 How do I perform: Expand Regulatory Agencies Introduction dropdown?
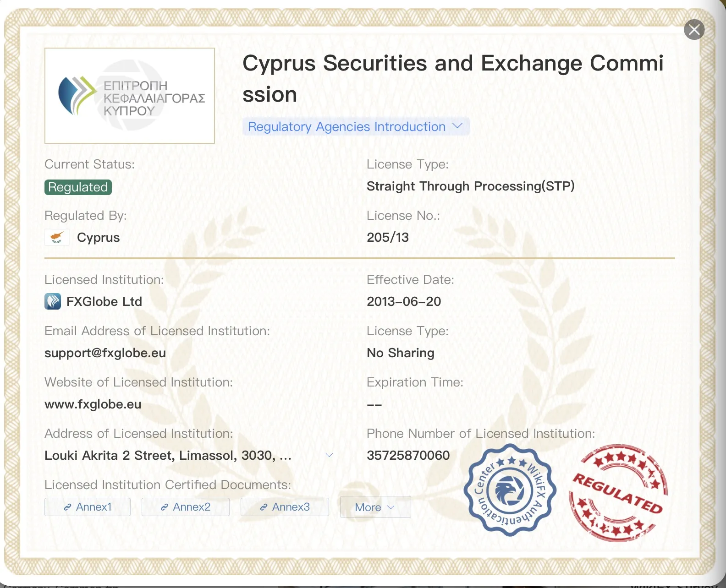[x=356, y=126]
